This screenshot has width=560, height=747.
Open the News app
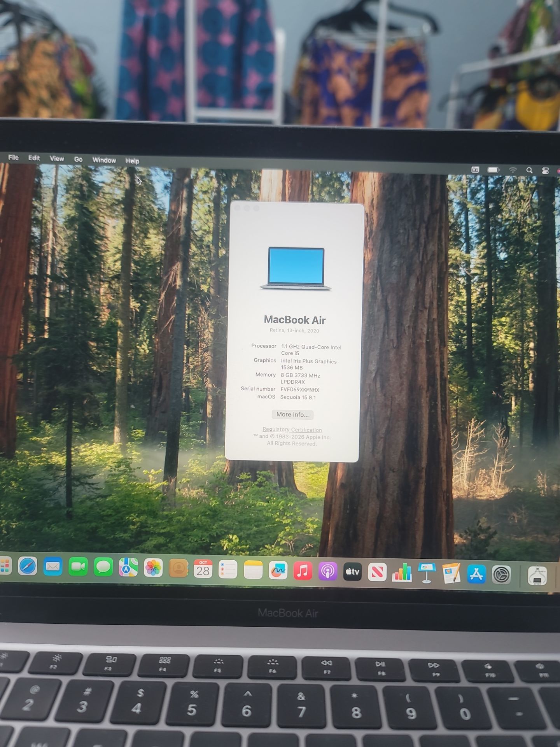[x=377, y=572]
